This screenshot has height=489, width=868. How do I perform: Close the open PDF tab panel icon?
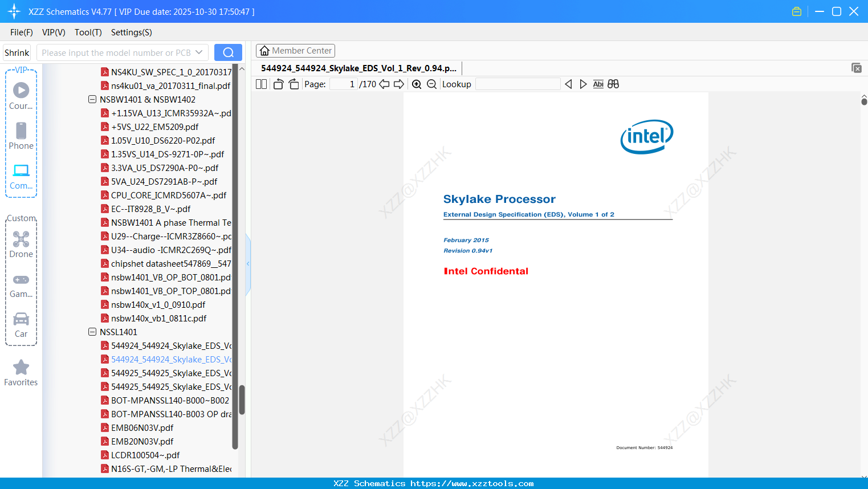coord(857,68)
